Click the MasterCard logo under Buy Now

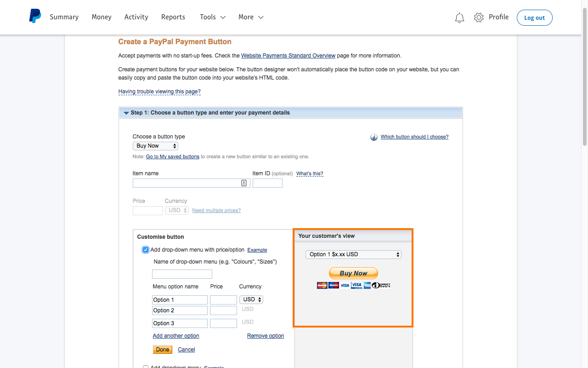pos(322,285)
